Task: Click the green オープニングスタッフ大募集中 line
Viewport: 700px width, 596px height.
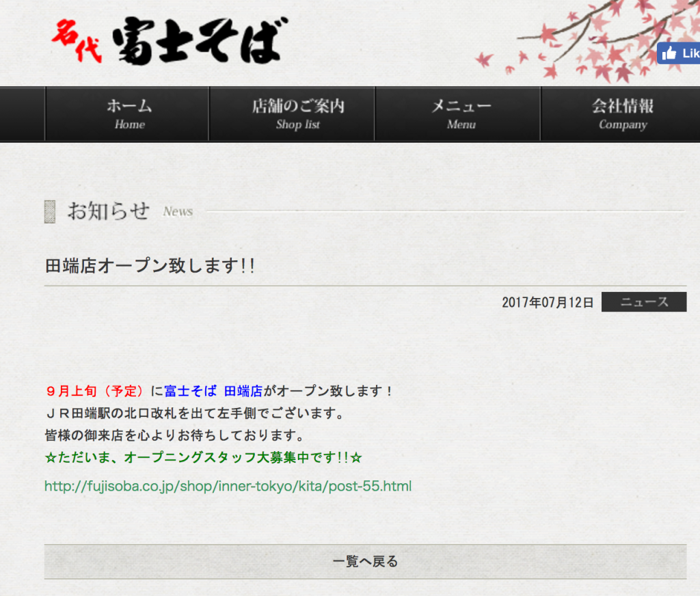Action: click(204, 458)
